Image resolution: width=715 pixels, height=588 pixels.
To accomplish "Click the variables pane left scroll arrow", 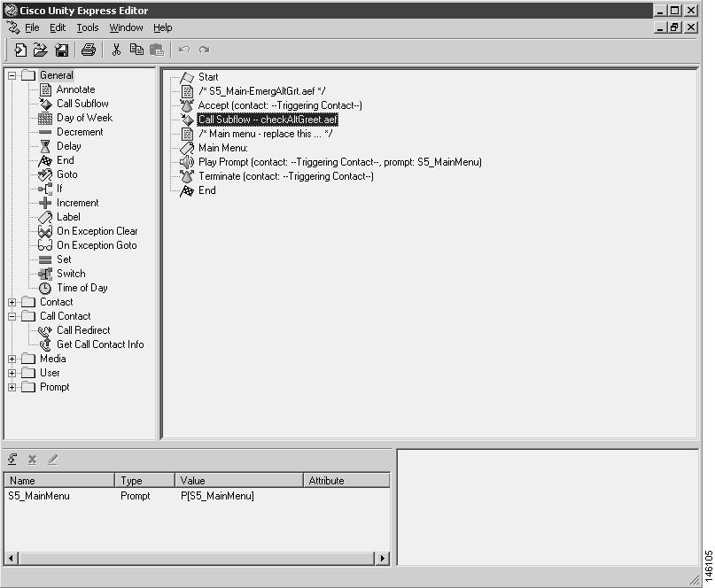I will click(x=11, y=558).
